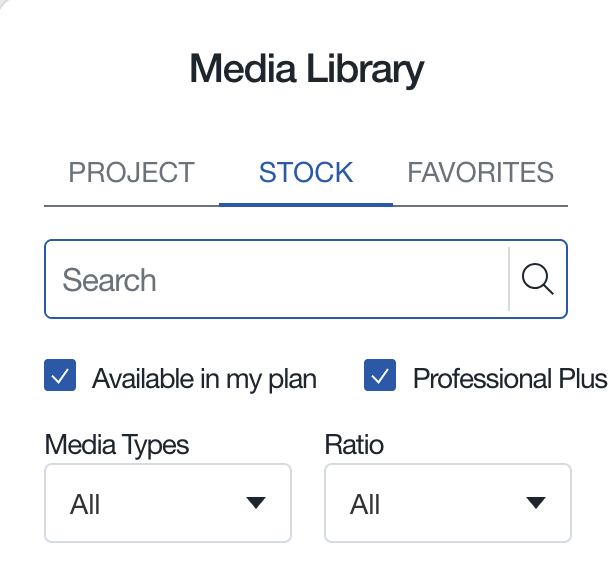
Task: Click the divider beside the search icon
Action: tap(509, 280)
